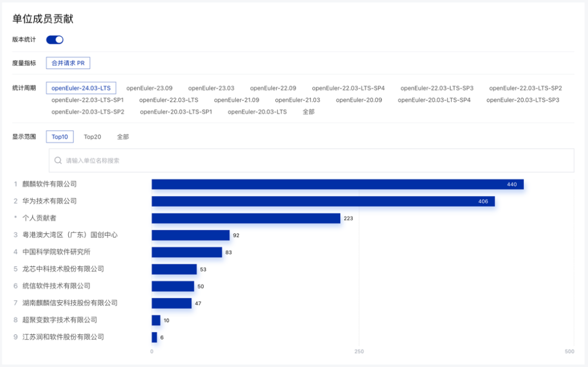Switch to openEuler-23.09 period
Image resolution: width=588 pixels, height=367 pixels.
[x=149, y=88]
